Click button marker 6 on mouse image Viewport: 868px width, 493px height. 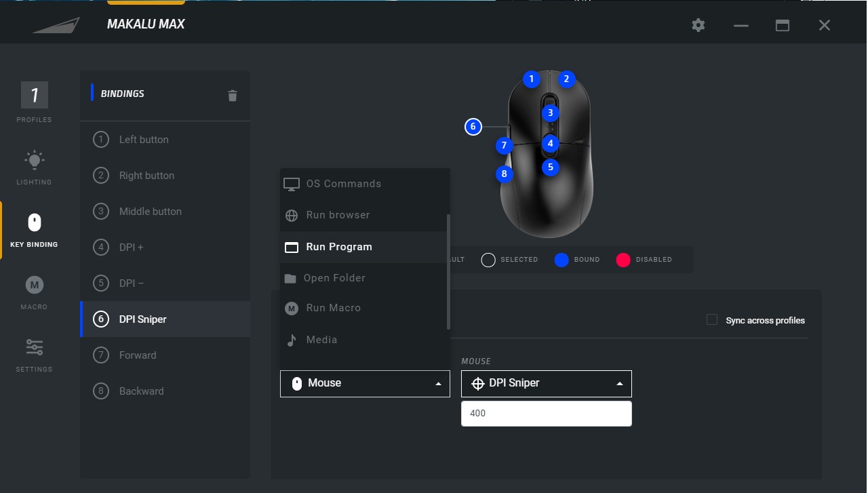point(473,127)
